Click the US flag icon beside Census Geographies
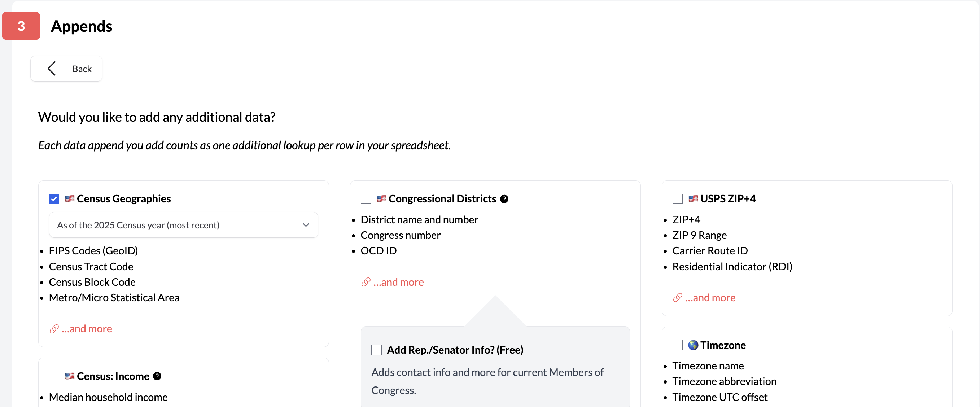980x407 pixels. [69, 198]
